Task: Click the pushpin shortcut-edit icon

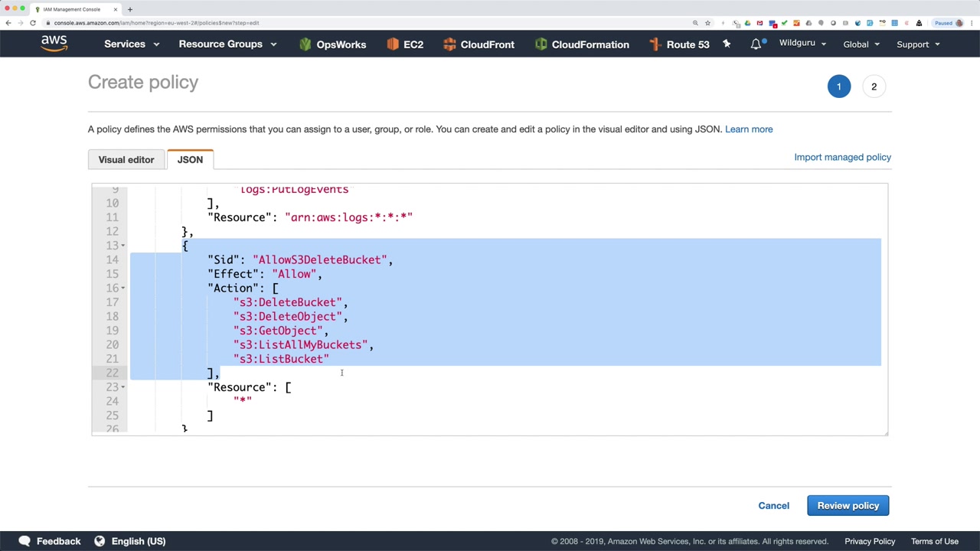Action: click(727, 44)
